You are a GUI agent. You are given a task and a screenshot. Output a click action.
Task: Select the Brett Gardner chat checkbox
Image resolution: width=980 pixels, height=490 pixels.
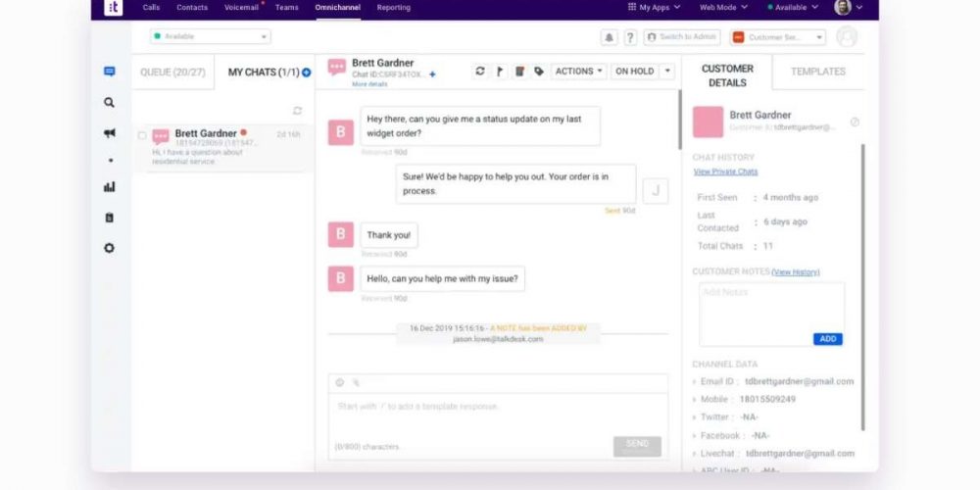point(142,135)
